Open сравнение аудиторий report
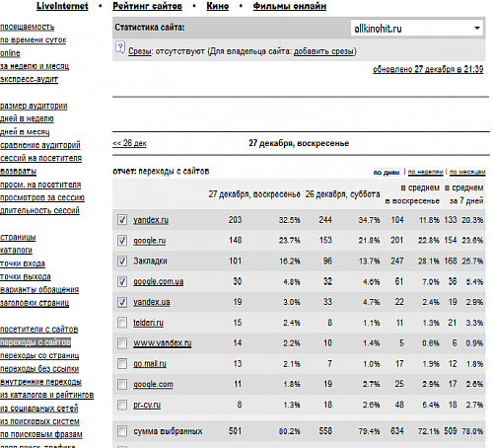 [40, 145]
